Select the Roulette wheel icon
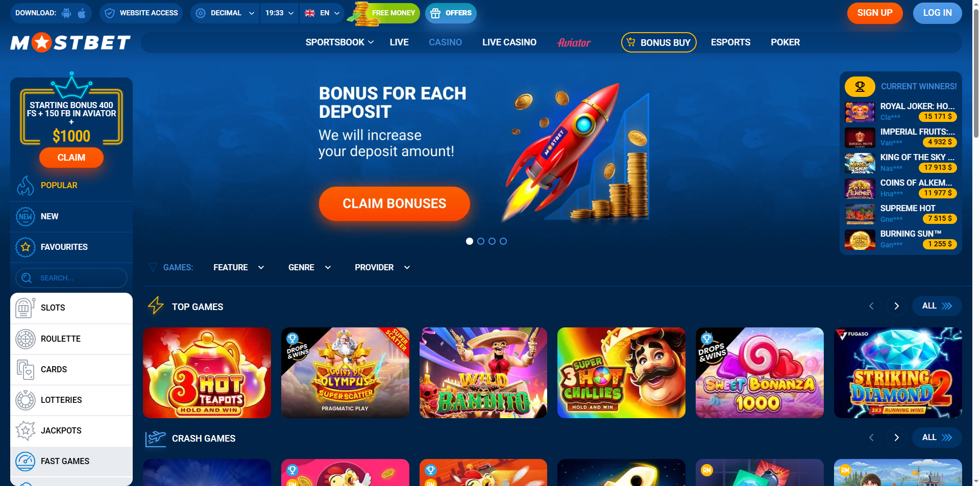This screenshot has height=486, width=980. (x=25, y=339)
